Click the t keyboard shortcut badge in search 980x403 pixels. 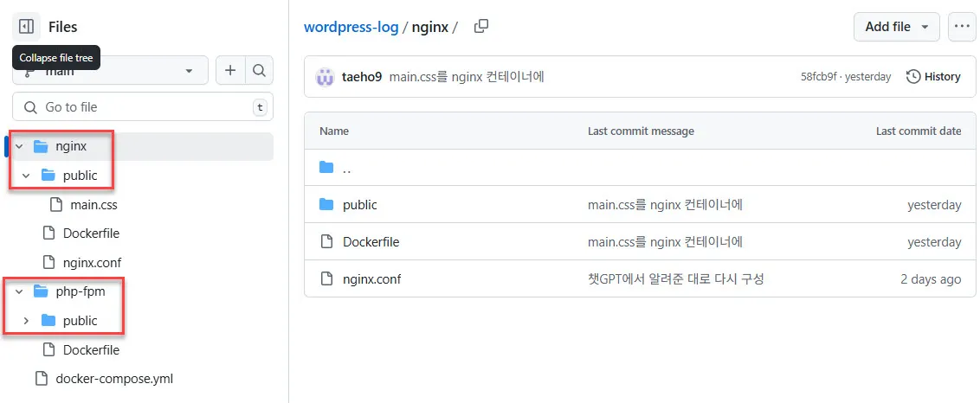point(260,107)
